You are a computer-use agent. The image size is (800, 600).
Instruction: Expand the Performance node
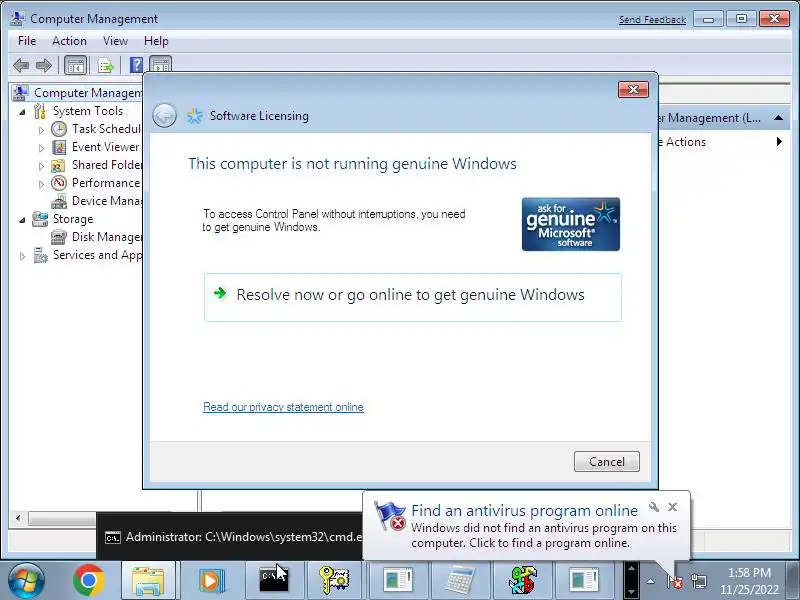coord(41,184)
